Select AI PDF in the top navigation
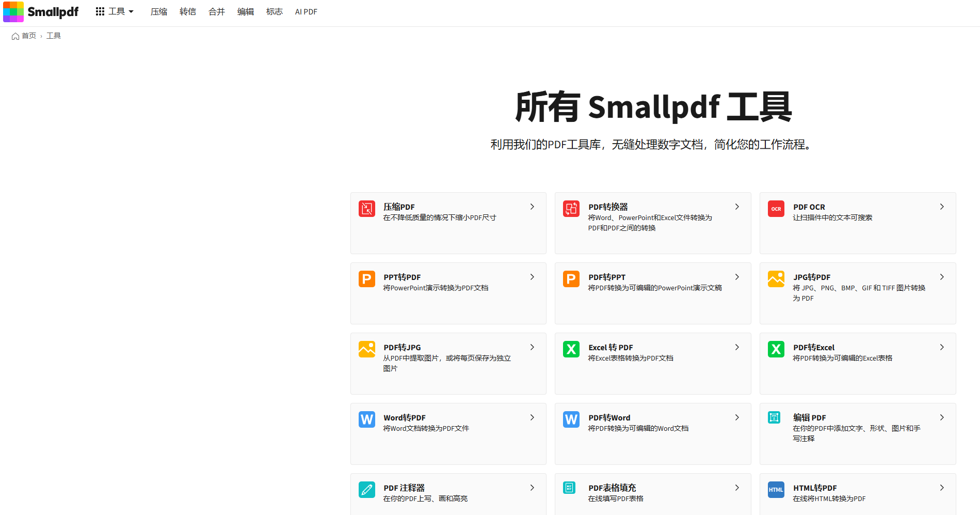The height and width of the screenshot is (515, 980). (306, 12)
